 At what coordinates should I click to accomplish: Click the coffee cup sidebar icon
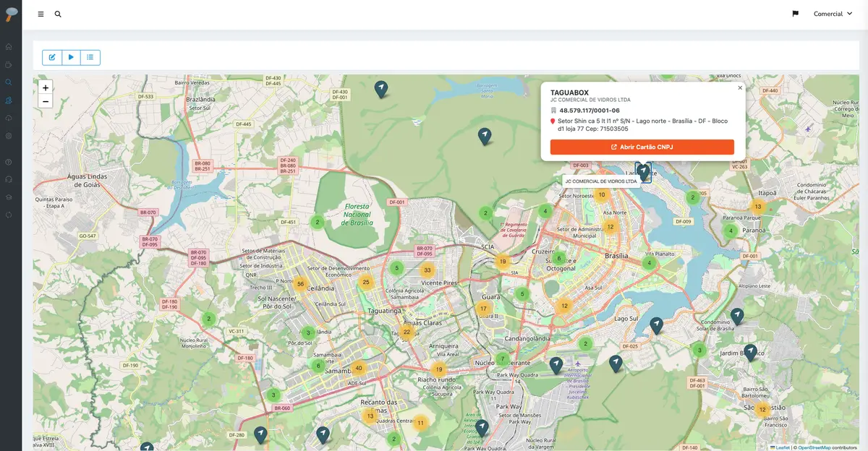(9, 65)
